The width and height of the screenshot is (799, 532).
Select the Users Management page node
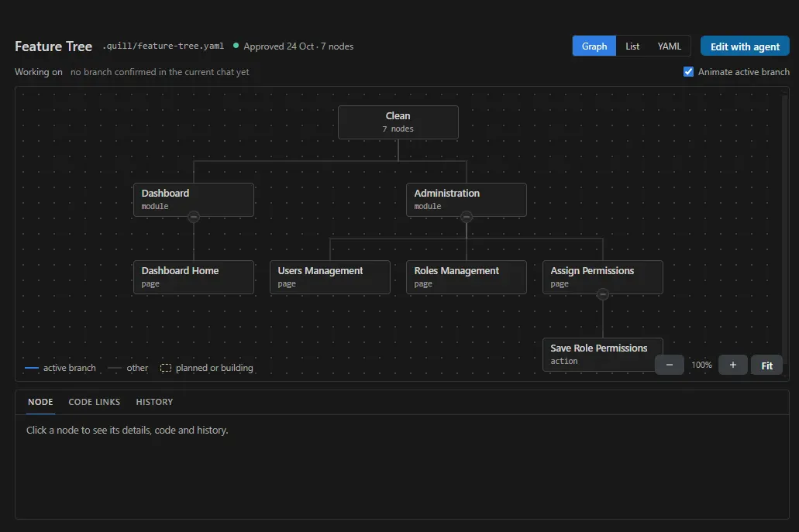pyautogui.click(x=329, y=277)
